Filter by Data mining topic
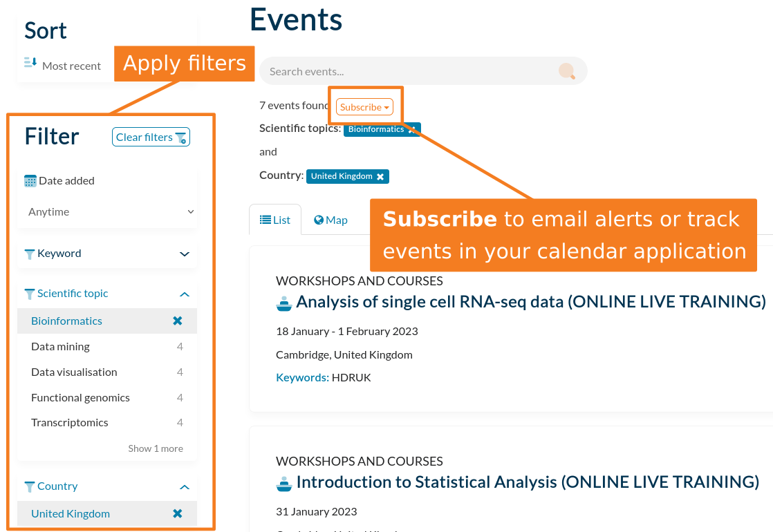773x532 pixels. pos(60,347)
